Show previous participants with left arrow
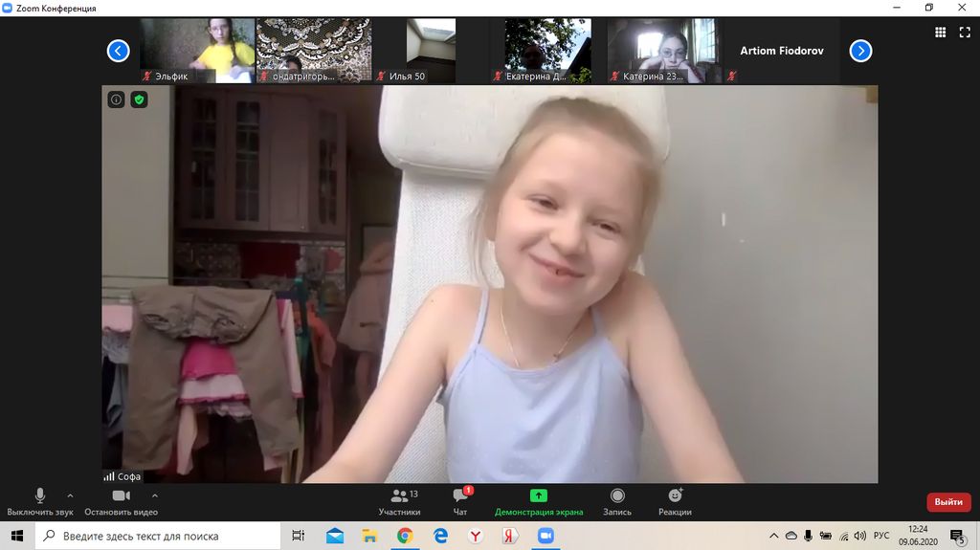Screen dimensions: 980x550 (119, 51)
